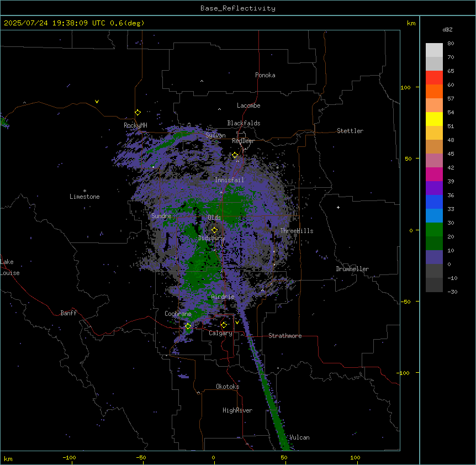Click the yellow V marker northeast of Calgary
The width and height of the screenshot is (476, 465).
(x=237, y=323)
